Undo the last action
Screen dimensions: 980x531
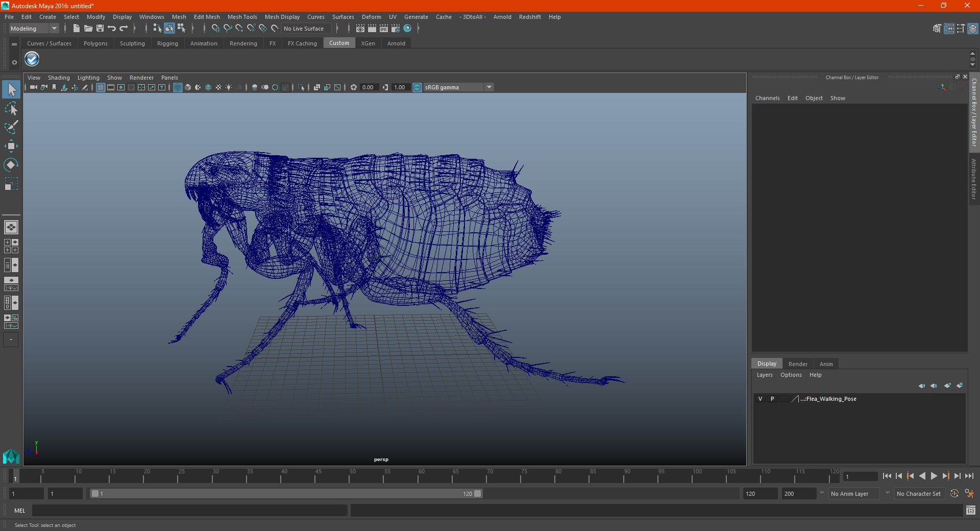pos(112,29)
